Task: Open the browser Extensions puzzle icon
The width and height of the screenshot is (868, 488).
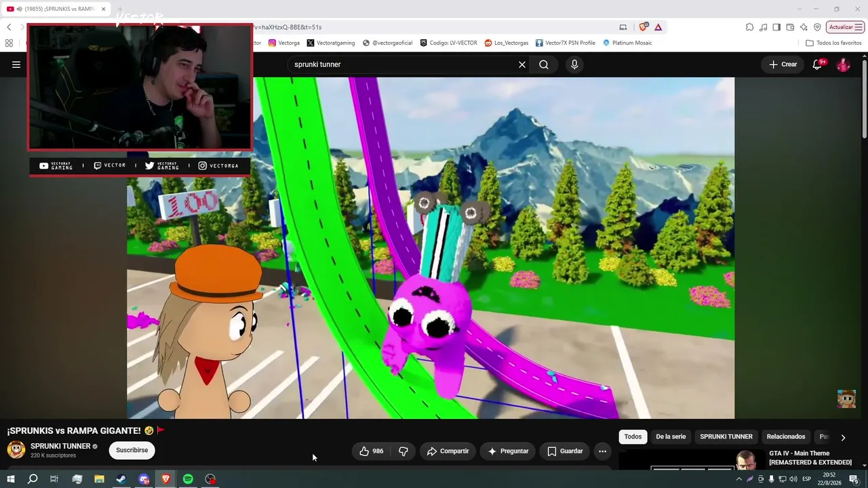Action: coord(749,27)
